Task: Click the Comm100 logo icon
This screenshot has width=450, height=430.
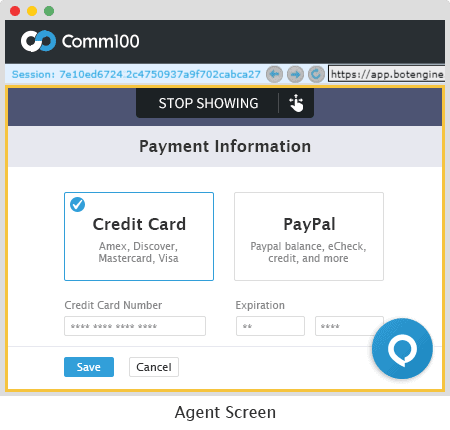Action: [38, 41]
